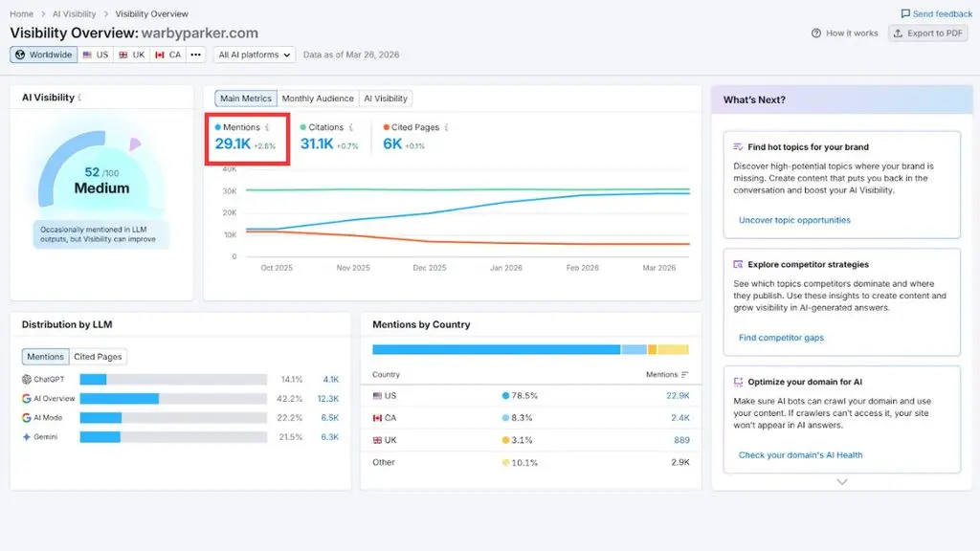Click the Canada flag icon in region filter

(160, 55)
